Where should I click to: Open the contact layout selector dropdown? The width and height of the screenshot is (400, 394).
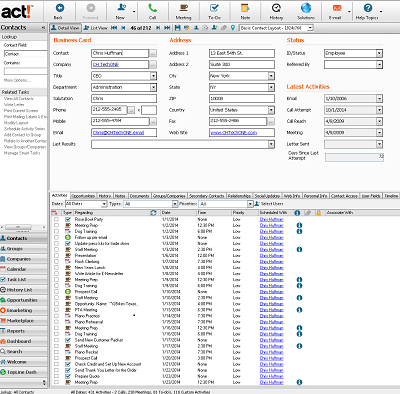click(x=310, y=28)
